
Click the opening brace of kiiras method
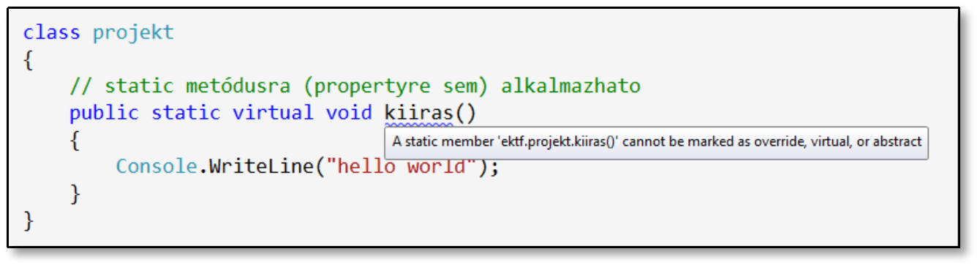click(75, 140)
